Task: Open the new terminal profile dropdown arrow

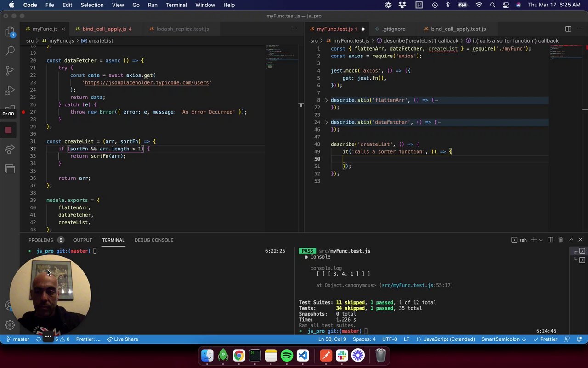Action: point(541,240)
